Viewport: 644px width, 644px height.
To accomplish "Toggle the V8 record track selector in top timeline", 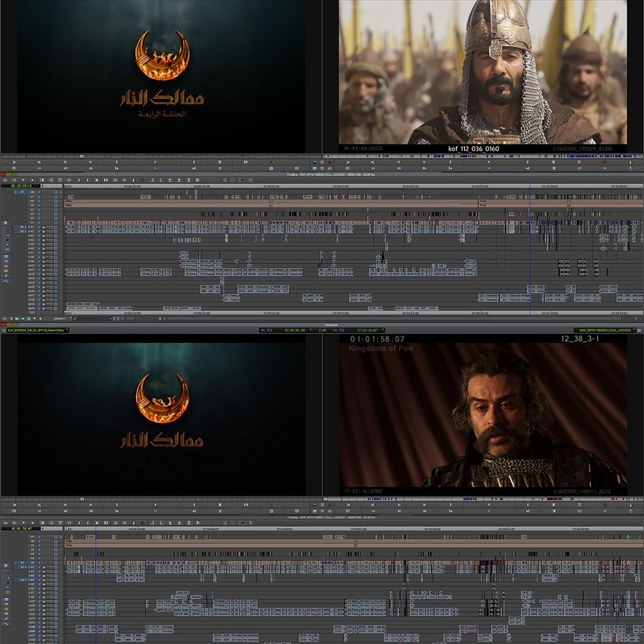I will point(32,192).
